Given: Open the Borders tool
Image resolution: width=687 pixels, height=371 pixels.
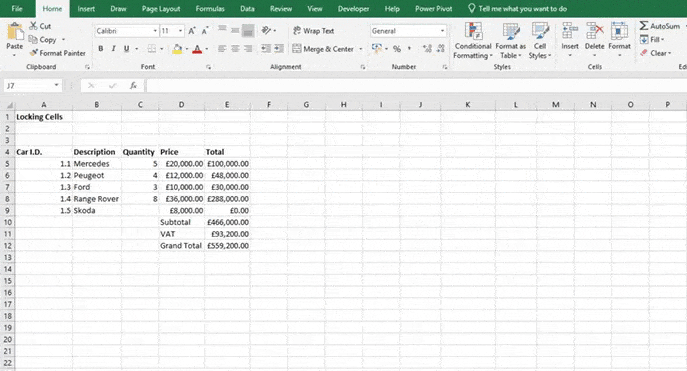Looking at the screenshot, I should (x=152, y=49).
